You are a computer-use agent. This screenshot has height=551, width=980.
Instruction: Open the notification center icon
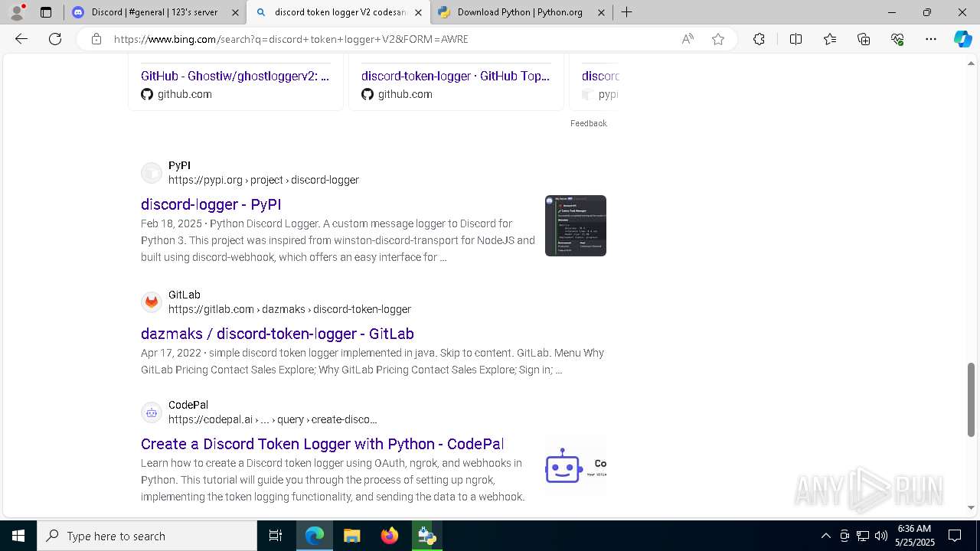pyautogui.click(x=955, y=536)
